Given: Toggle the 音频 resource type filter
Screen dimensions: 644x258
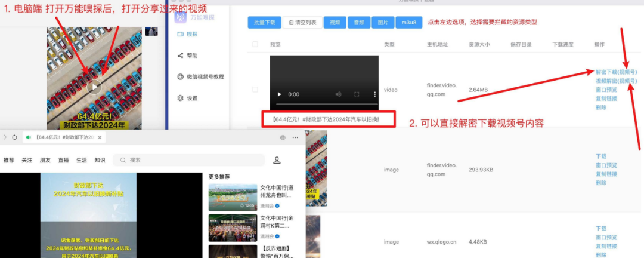Looking at the screenshot, I should 359,23.
